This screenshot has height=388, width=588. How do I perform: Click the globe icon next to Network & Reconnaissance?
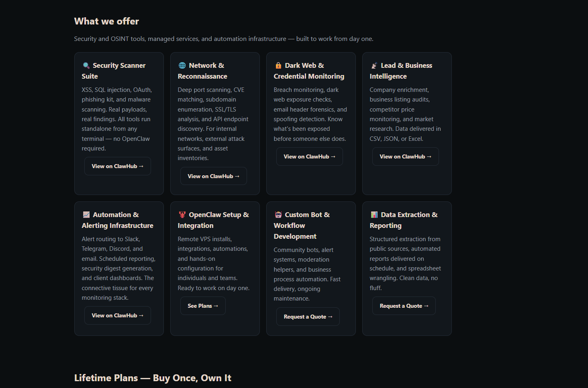point(182,65)
